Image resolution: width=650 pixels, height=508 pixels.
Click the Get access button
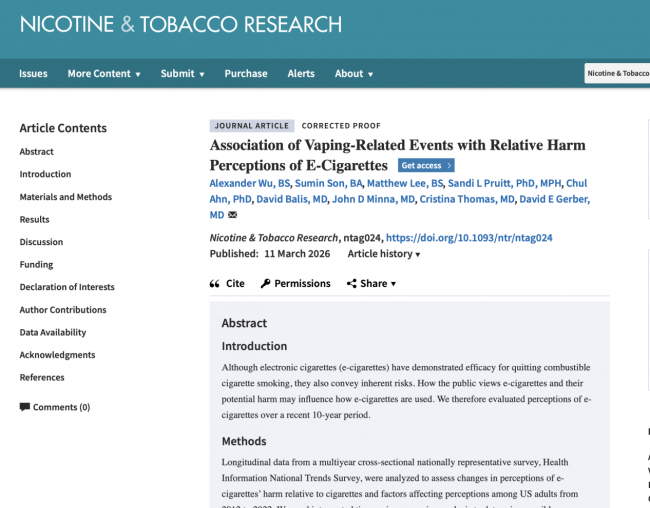[426, 166]
